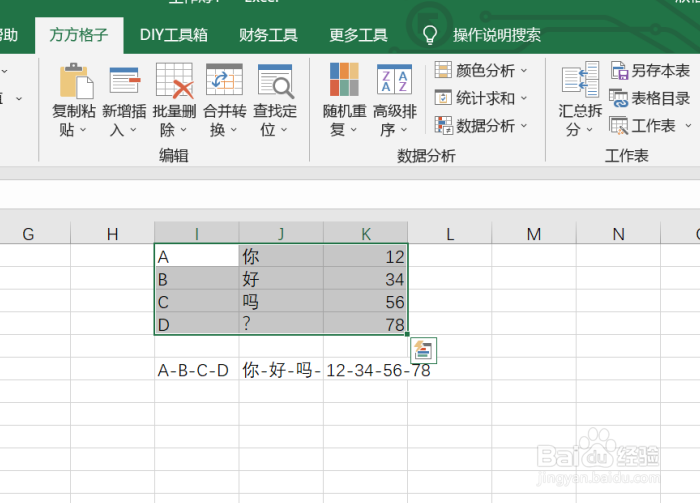Click the 另存本表 save icon
This screenshot has width=700, height=503.
click(620, 71)
